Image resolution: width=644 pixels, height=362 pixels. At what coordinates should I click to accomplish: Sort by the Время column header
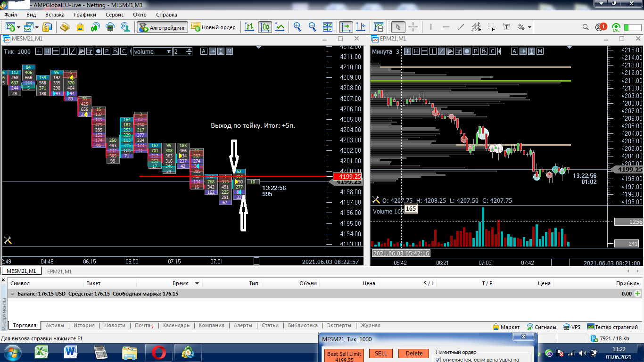[181, 283]
